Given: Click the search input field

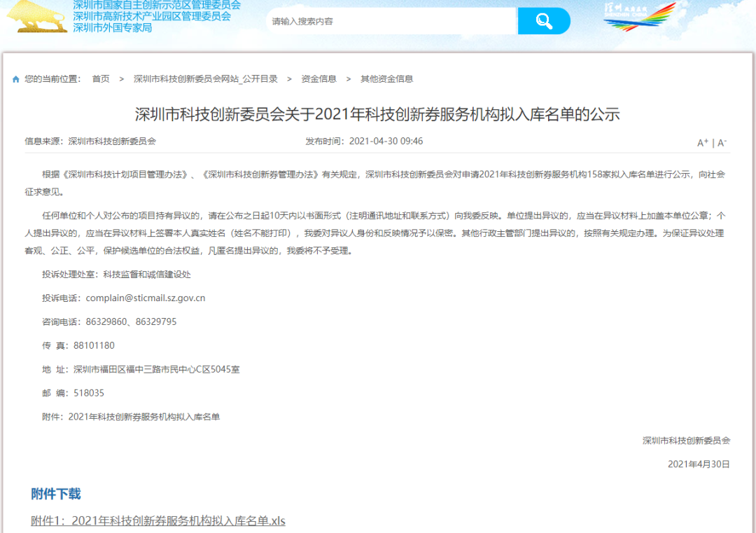Looking at the screenshot, I should (x=392, y=21).
